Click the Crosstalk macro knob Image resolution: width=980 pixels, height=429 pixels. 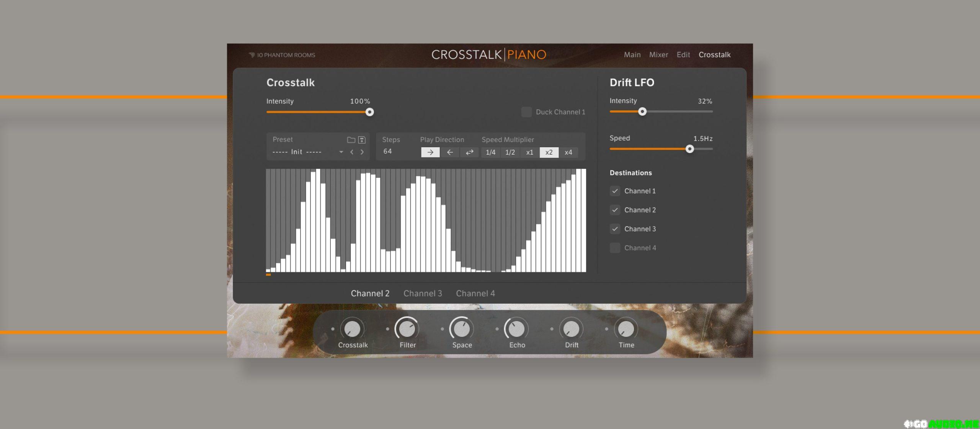pos(352,329)
